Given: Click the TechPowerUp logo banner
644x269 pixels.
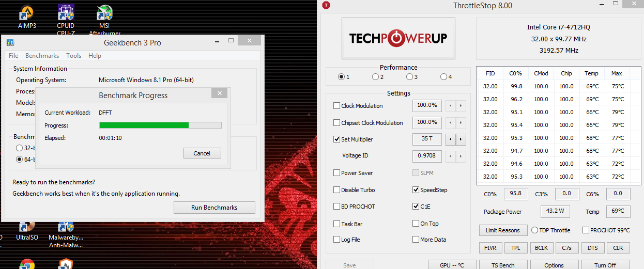Looking at the screenshot, I should tap(398, 38).
